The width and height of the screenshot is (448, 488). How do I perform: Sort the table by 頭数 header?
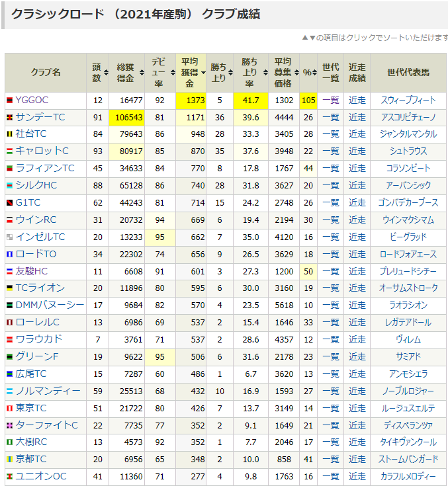coord(97,73)
